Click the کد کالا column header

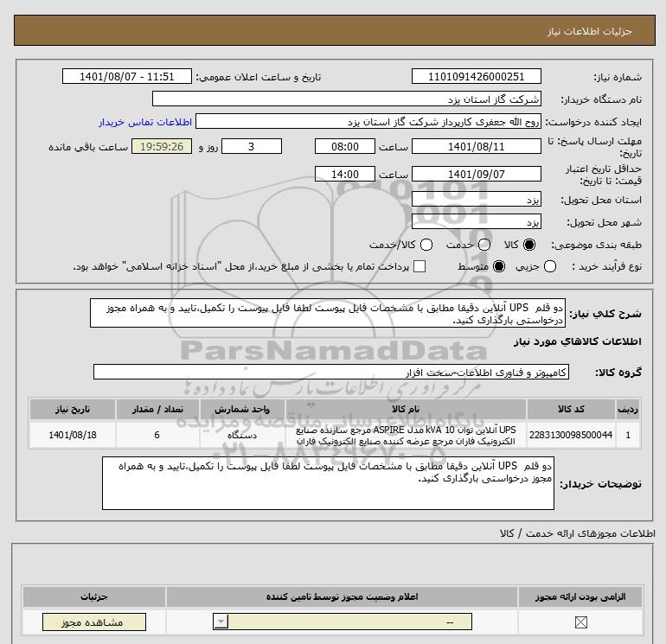[571, 409]
